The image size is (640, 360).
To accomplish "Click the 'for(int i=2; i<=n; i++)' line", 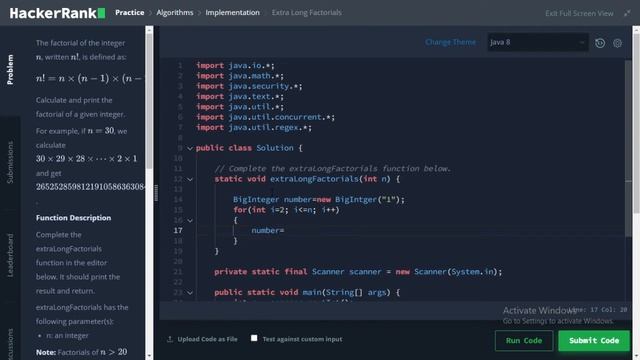I will [286, 210].
